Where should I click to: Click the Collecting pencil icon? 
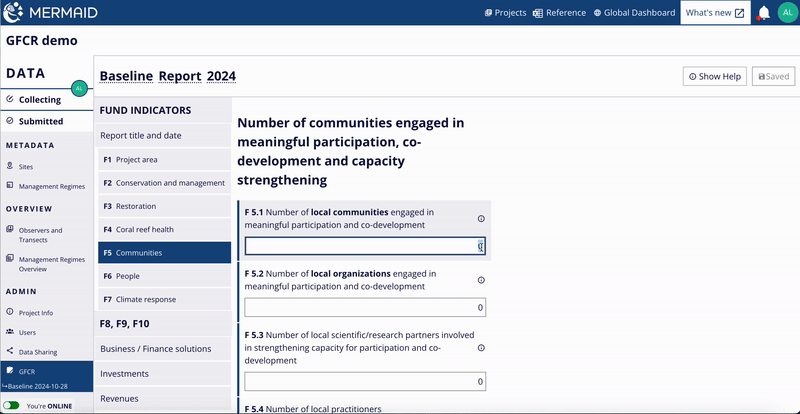(10, 99)
